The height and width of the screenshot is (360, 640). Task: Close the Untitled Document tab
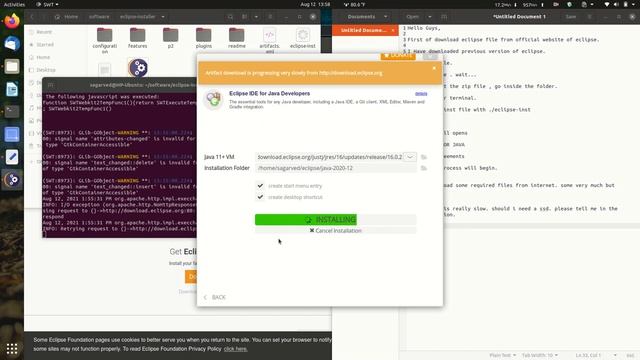coord(393,30)
